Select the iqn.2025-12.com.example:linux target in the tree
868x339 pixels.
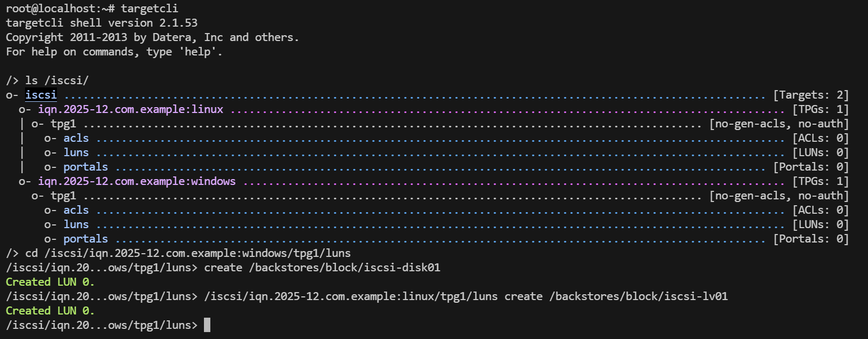[x=130, y=109]
